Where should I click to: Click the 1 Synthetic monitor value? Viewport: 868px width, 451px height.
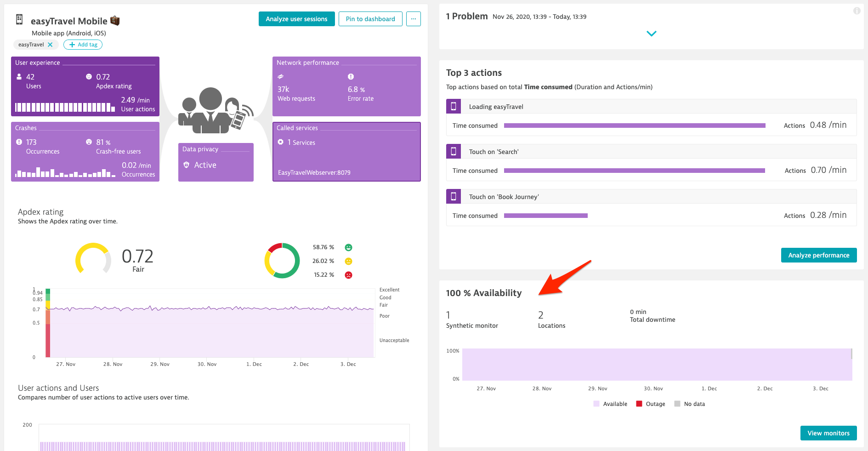point(472,320)
